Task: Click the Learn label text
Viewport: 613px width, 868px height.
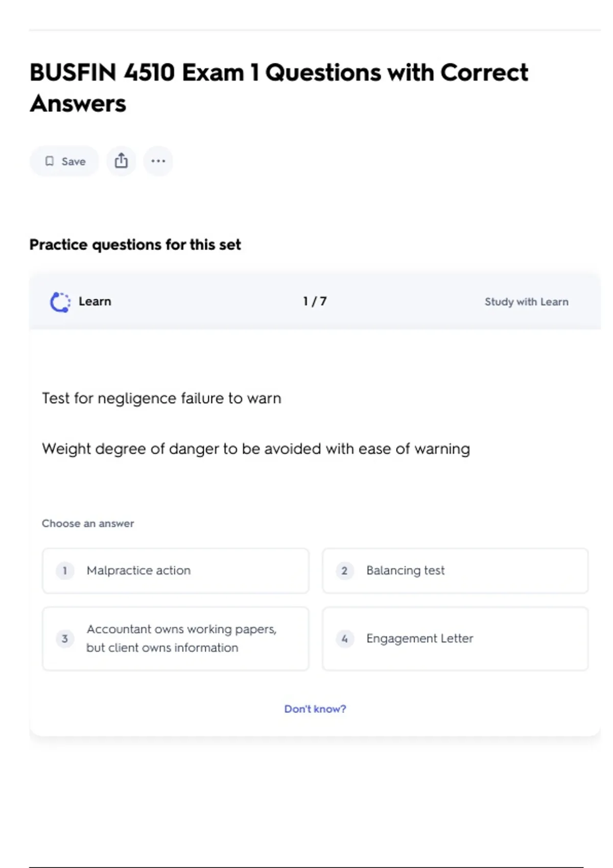Action: [95, 301]
